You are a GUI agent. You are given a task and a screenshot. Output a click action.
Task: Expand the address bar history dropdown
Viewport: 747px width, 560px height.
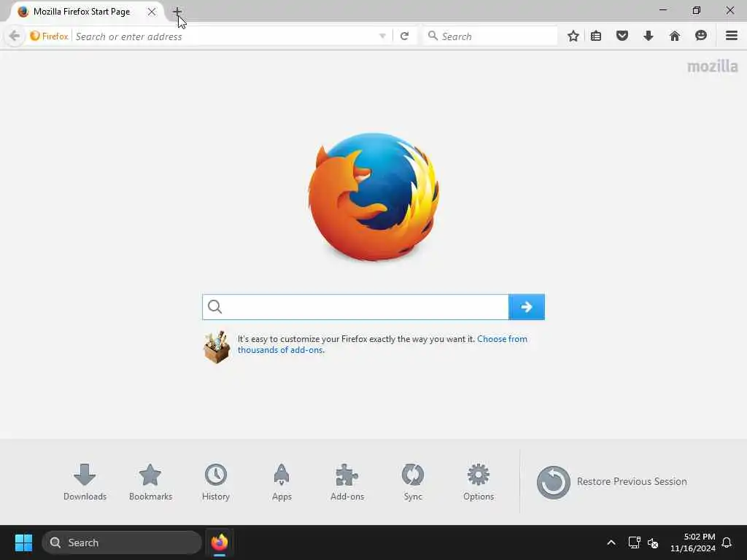[x=382, y=36]
